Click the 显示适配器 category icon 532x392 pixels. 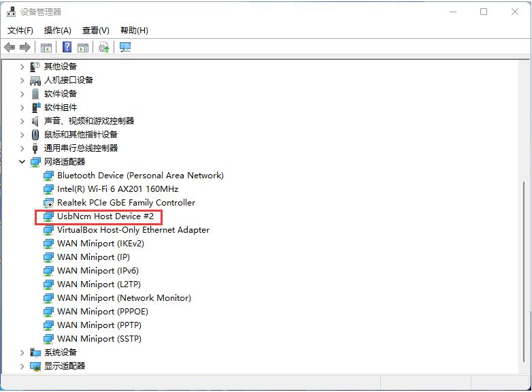click(x=35, y=366)
